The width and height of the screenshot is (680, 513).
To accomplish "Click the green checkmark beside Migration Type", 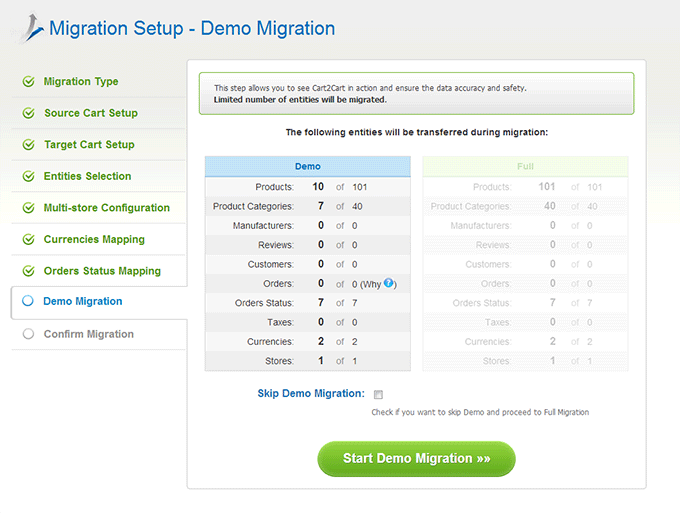I will point(29,82).
